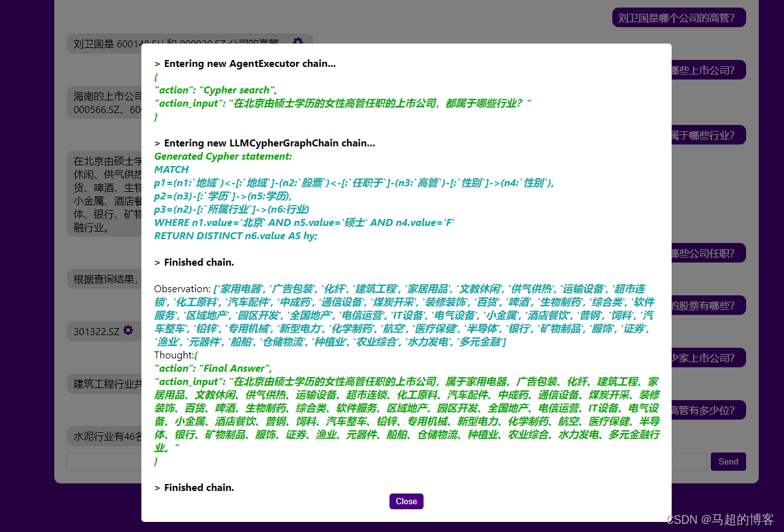
Task: Click the line Entering new LLMCypherGraphChain chain
Action: 264,143
